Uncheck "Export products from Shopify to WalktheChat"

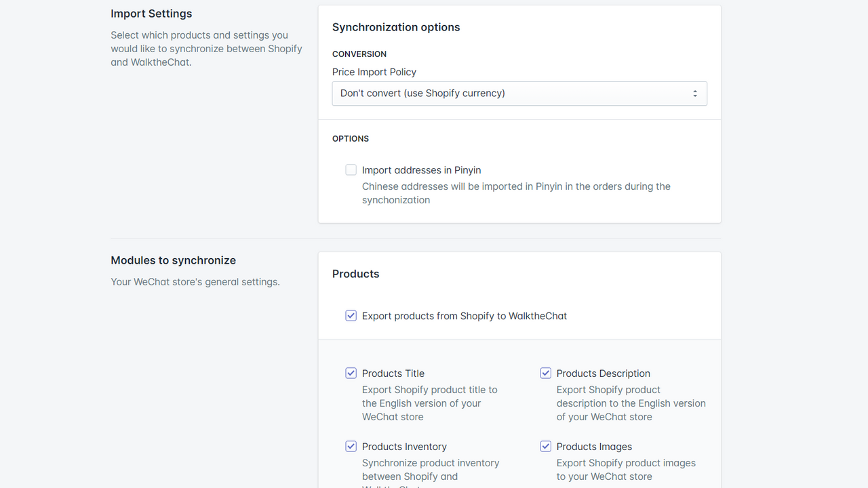351,315
